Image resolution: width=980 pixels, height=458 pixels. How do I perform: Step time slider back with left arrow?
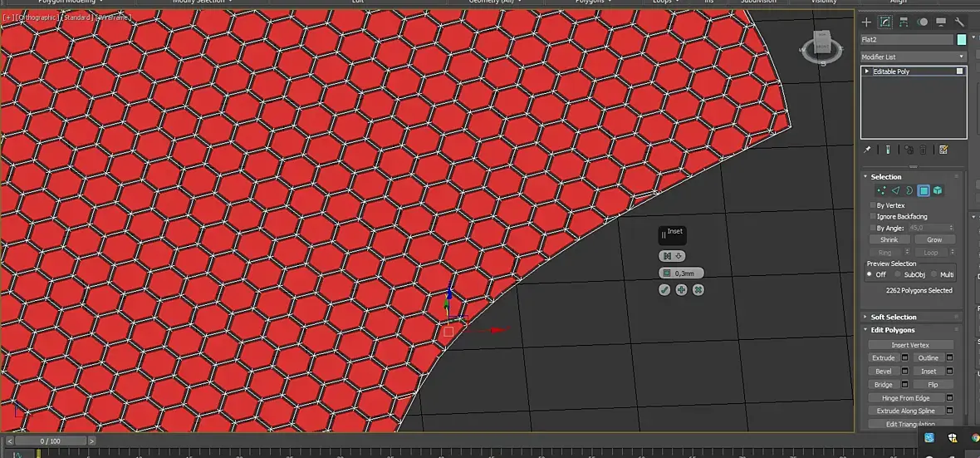[9, 441]
